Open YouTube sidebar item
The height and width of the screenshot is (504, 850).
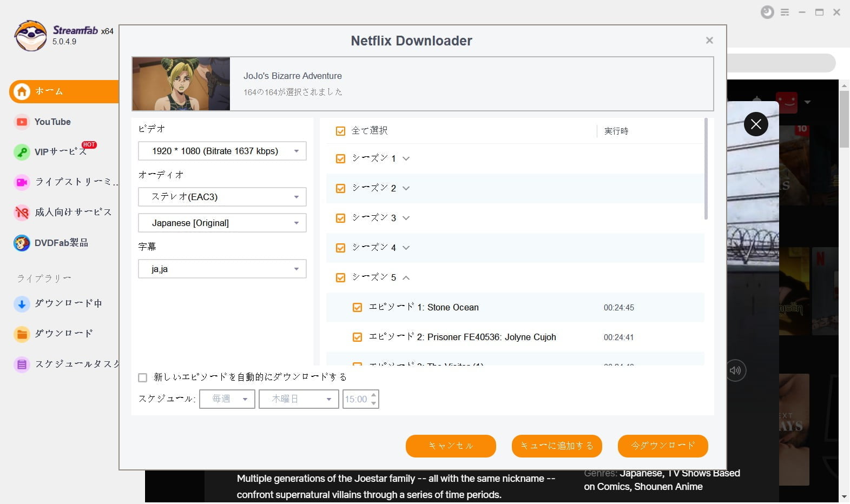(52, 122)
